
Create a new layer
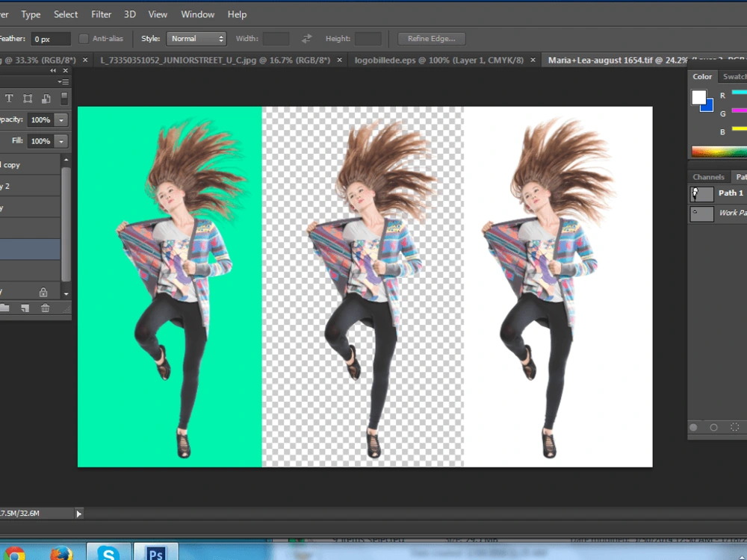25,308
